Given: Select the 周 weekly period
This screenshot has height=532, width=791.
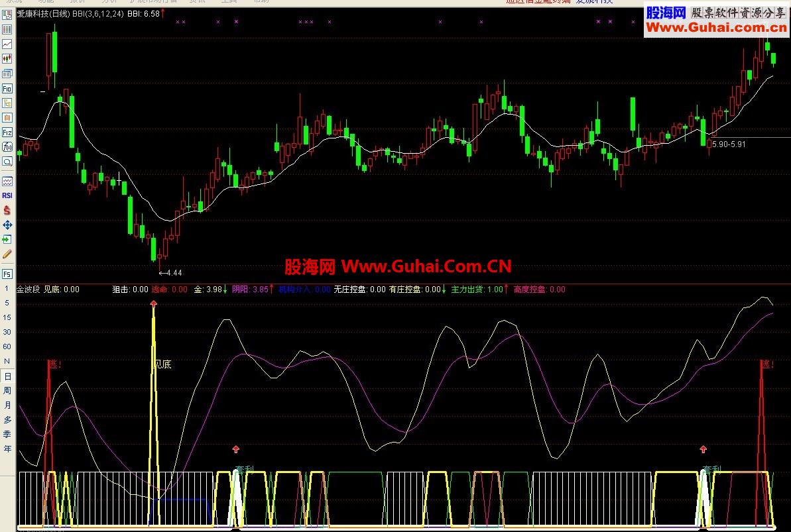Looking at the screenshot, I should tap(7, 391).
